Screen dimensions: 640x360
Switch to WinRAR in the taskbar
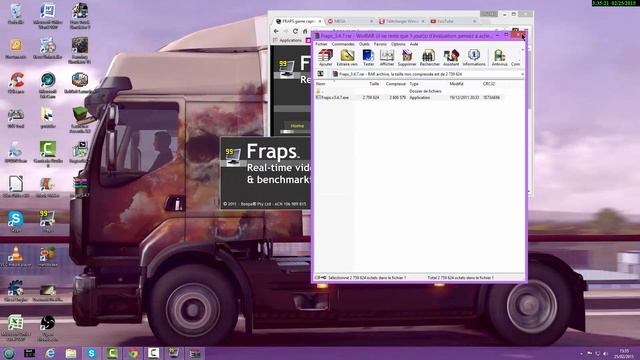click(x=195, y=353)
